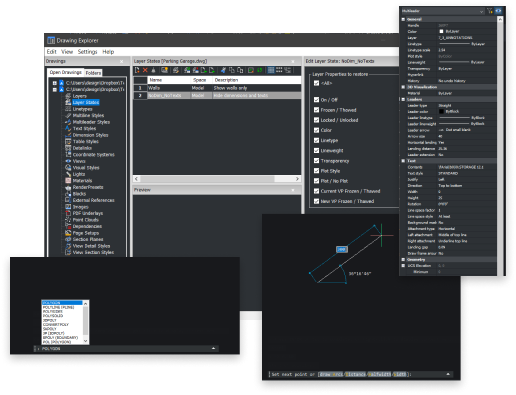Uncheck the Color property checkbox
This screenshot has width=516, height=395.
[316, 130]
